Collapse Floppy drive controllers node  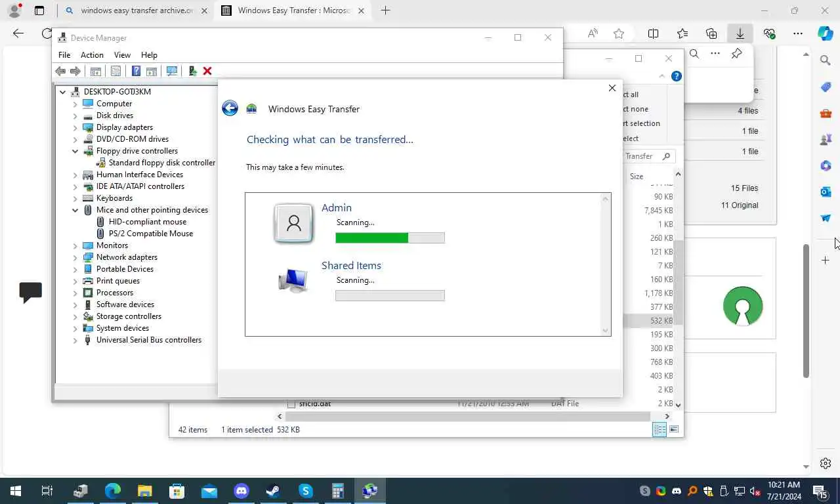point(75,151)
